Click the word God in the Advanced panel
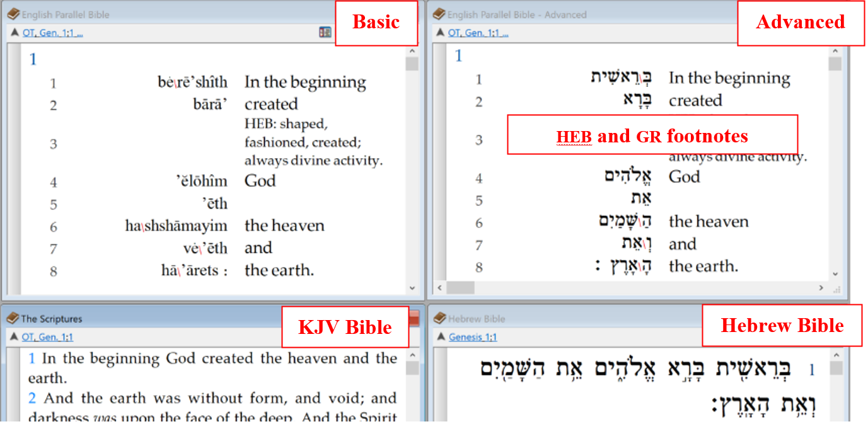The image size is (868, 424). click(x=685, y=176)
